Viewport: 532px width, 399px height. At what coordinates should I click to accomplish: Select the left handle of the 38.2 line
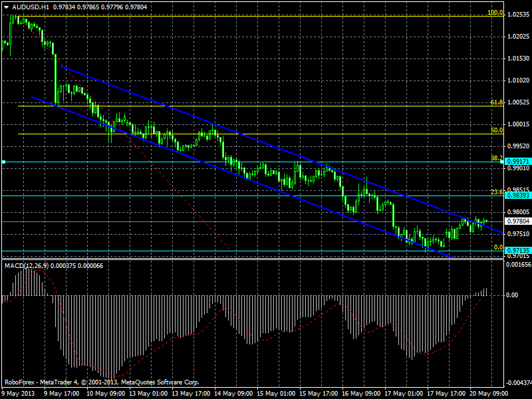tap(4, 162)
